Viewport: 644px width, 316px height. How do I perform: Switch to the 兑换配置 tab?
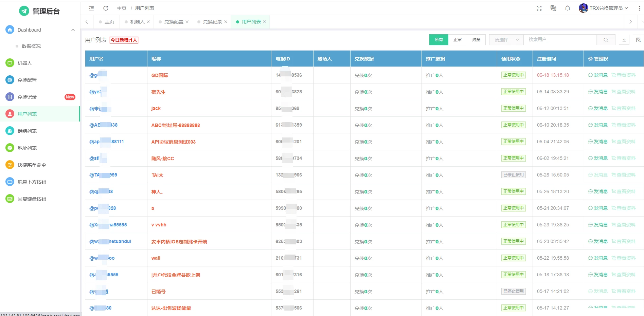tap(174, 22)
